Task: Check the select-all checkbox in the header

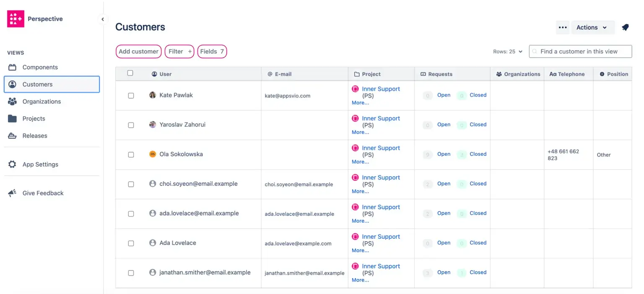Action: click(130, 72)
